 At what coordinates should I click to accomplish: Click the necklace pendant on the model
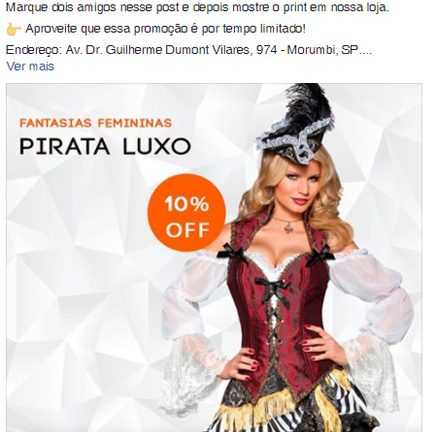289,227
